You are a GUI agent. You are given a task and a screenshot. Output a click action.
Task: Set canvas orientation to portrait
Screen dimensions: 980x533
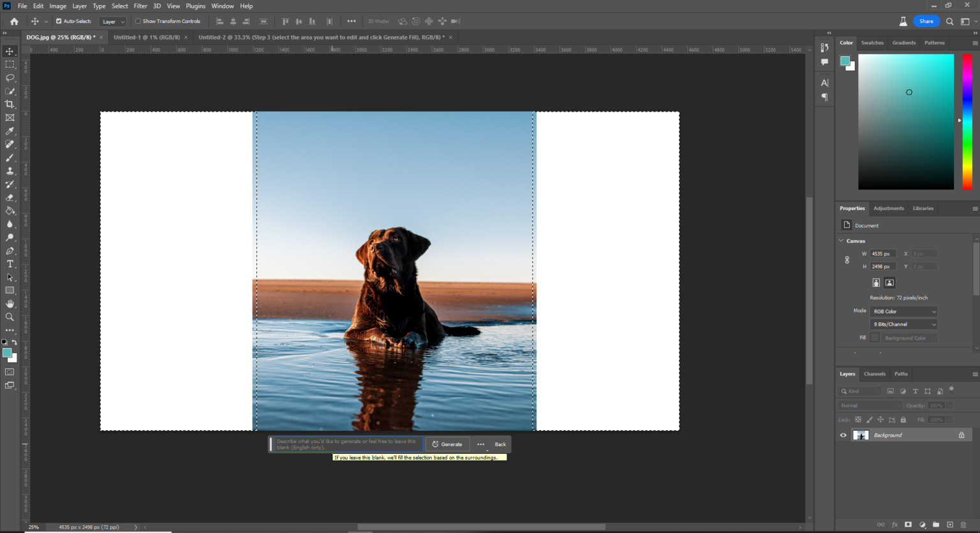pyautogui.click(x=876, y=283)
